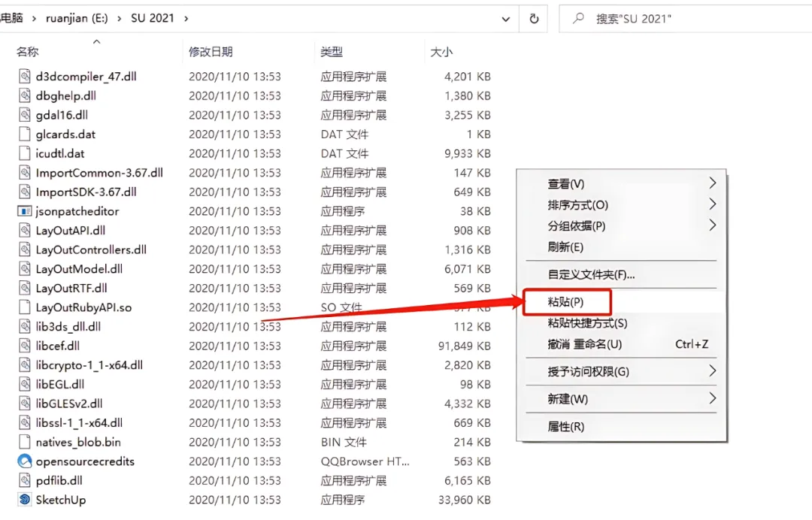Click the Ctrl+Z shortcut label
Screen dimensions: 812x520
click(692, 344)
